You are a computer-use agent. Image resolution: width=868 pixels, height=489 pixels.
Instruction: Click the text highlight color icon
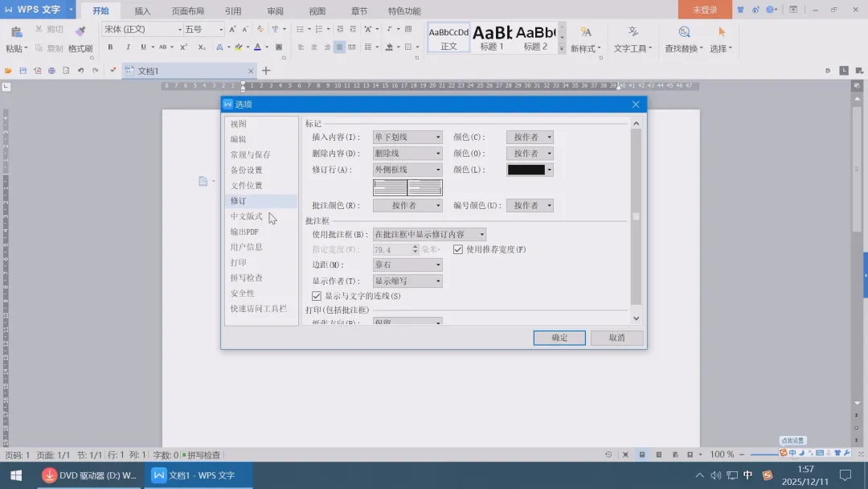pos(239,47)
